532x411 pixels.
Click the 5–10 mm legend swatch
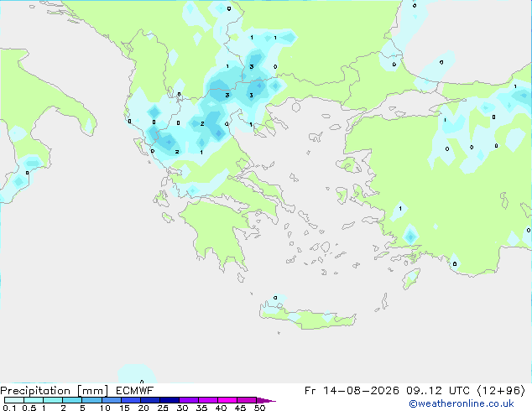(91, 400)
